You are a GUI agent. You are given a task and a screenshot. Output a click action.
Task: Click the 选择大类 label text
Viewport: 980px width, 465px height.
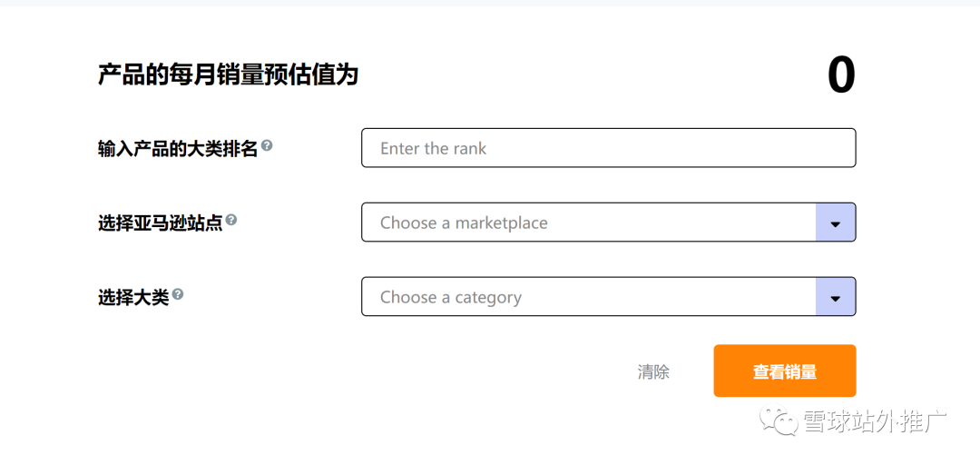(133, 297)
